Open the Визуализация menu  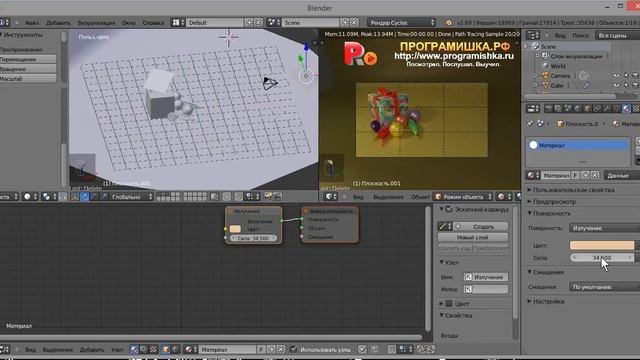tap(96, 23)
